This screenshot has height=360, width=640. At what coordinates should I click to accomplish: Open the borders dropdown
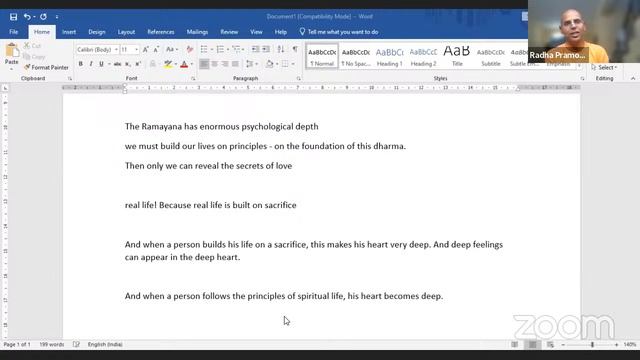coord(293,64)
